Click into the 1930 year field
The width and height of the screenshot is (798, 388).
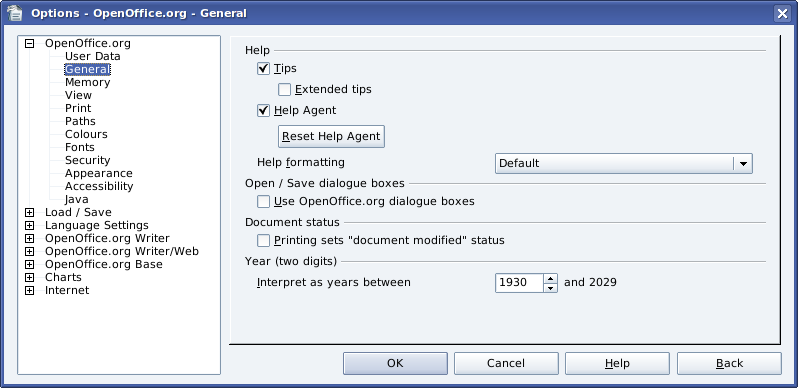519,283
